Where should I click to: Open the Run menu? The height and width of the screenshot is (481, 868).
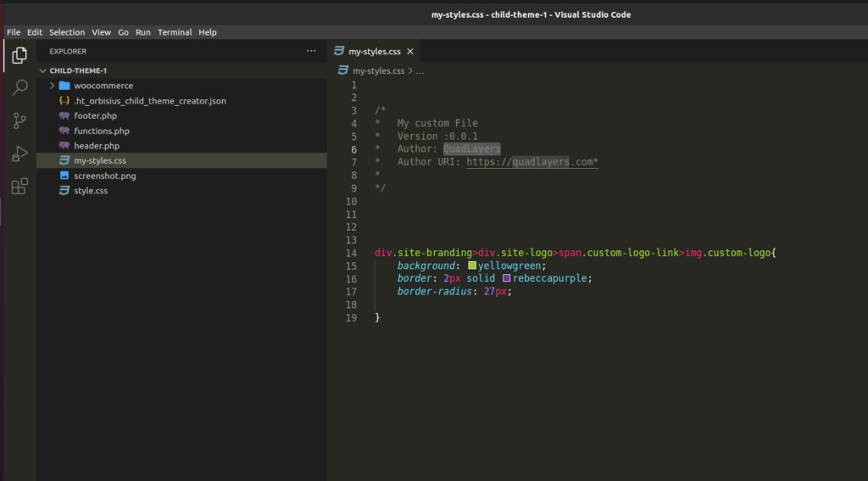click(142, 32)
